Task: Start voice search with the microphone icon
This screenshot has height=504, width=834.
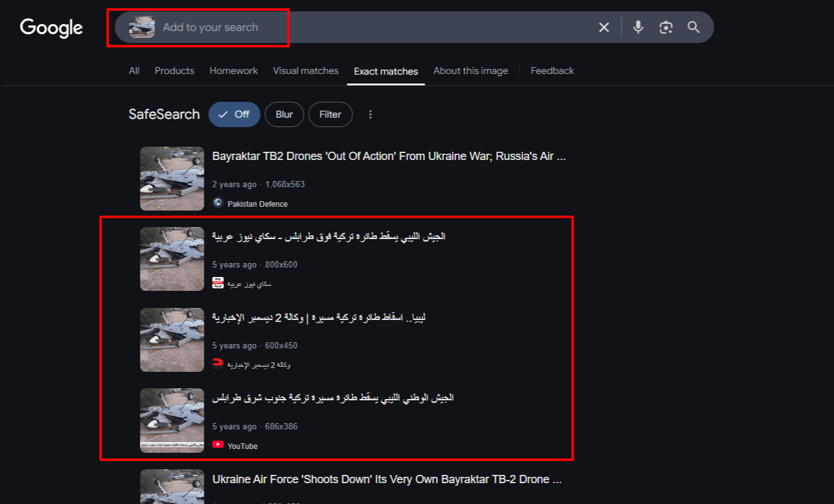Action: click(x=638, y=27)
